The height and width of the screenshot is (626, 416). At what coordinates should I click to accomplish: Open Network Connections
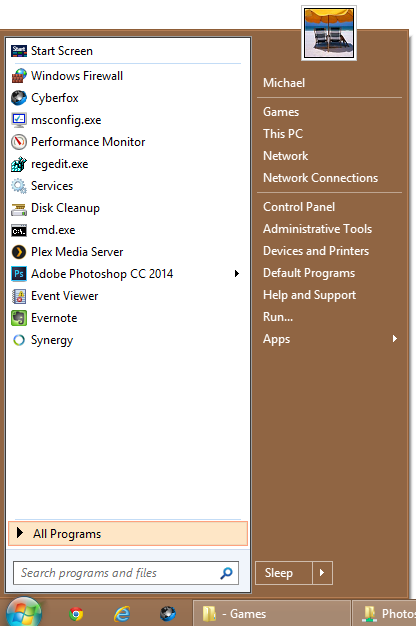[x=321, y=178]
